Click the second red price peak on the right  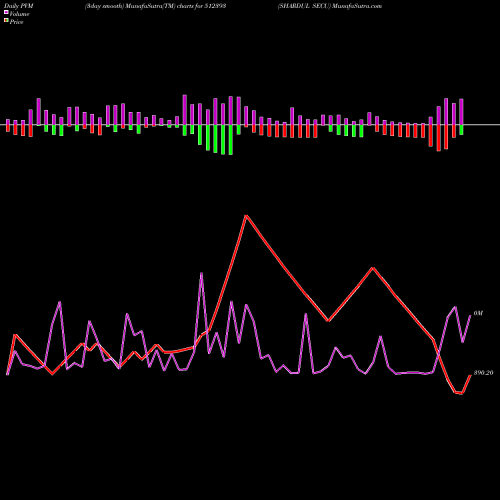pos(373,268)
